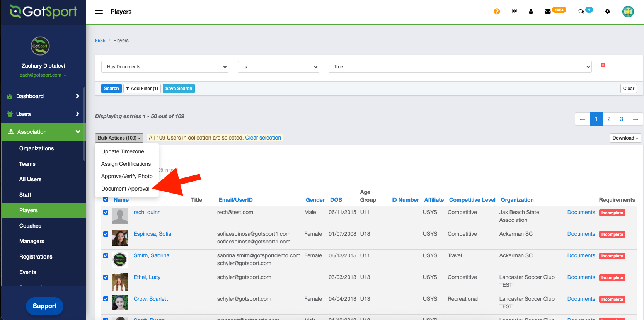The width and height of the screenshot is (644, 320).
Task: Uncheck the checkbox for Espinosa, Sofia
Action: point(106,234)
